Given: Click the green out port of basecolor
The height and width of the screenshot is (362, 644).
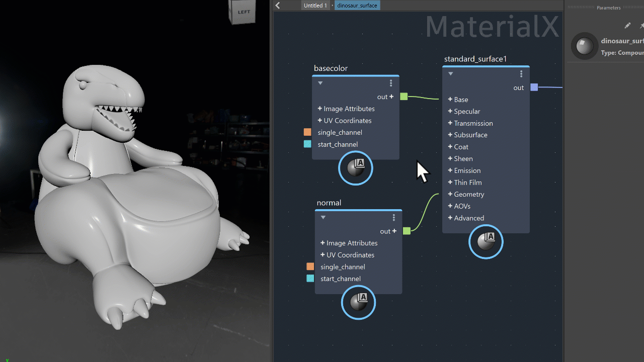Looking at the screenshot, I should (404, 97).
